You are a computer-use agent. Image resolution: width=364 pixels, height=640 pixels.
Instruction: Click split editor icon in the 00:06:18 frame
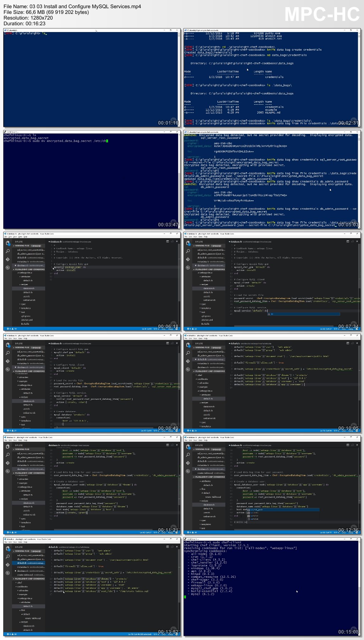[x=168, y=241]
